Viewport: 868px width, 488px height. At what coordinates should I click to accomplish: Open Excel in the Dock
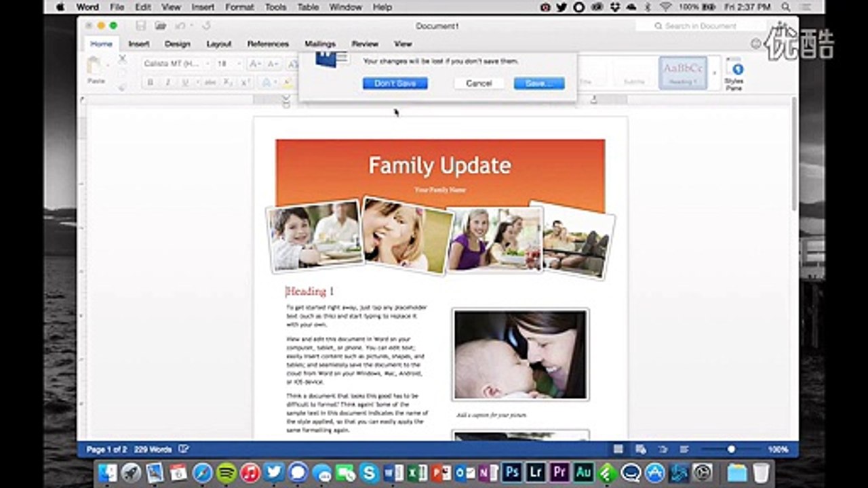[418, 472]
